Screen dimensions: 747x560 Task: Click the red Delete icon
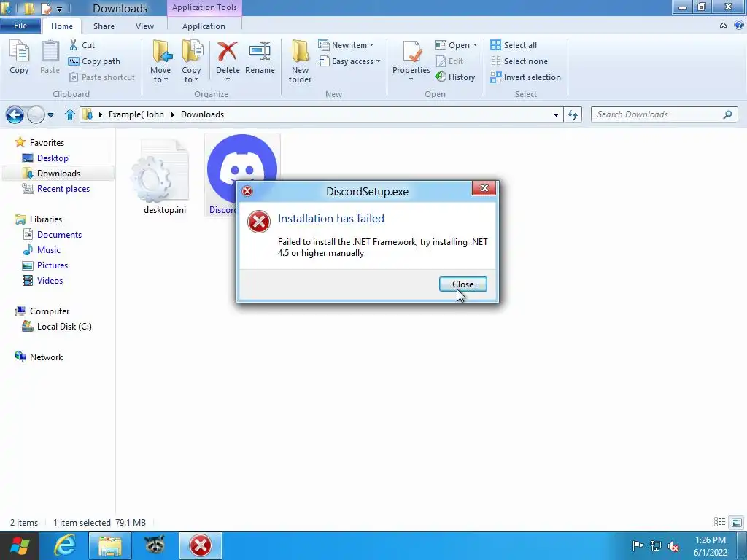[228, 52]
